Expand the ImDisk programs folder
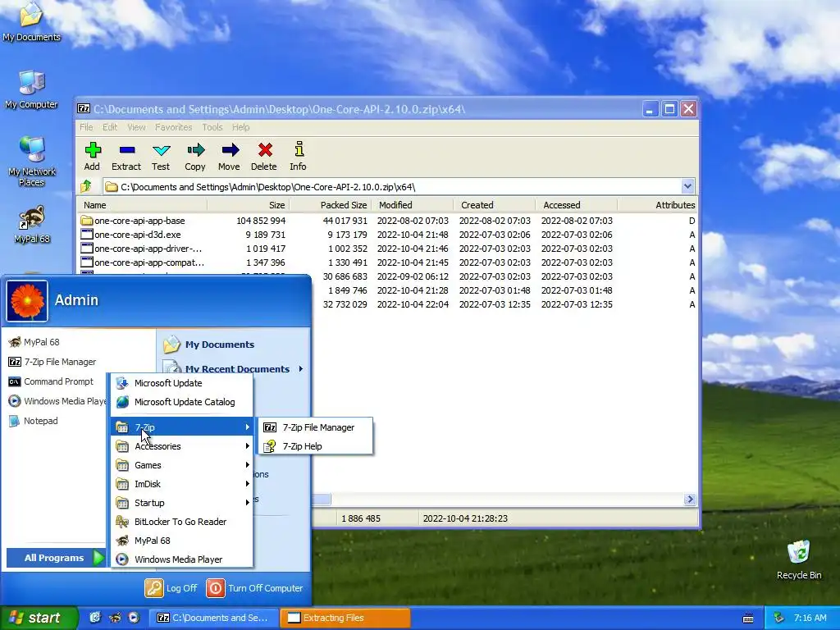The image size is (840, 630). (x=181, y=484)
